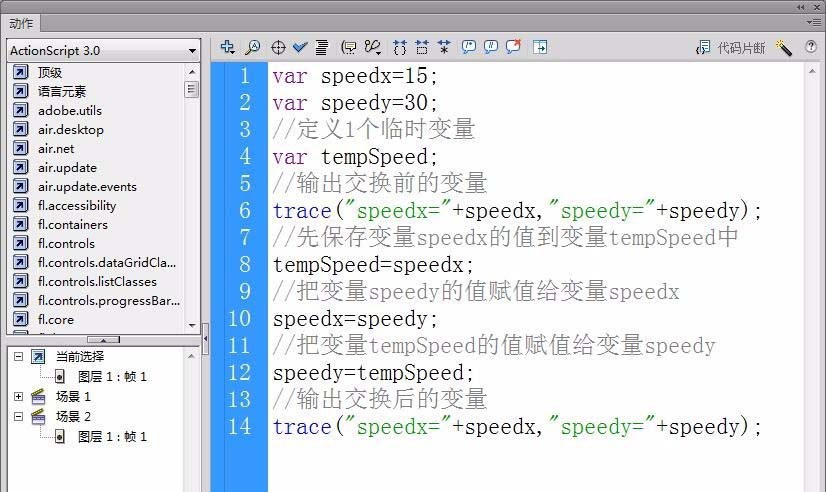Select fl.core package
The width and height of the screenshot is (826, 492).
pos(56,319)
